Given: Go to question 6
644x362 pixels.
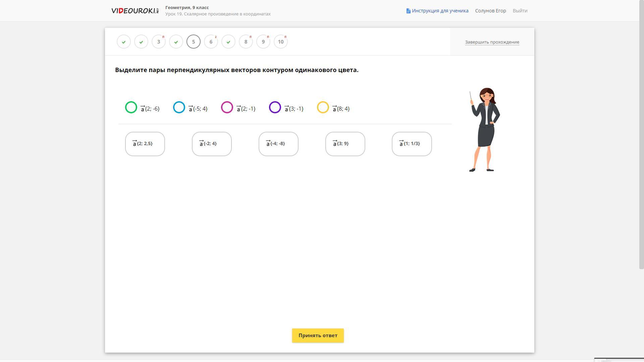Looking at the screenshot, I should (211, 42).
